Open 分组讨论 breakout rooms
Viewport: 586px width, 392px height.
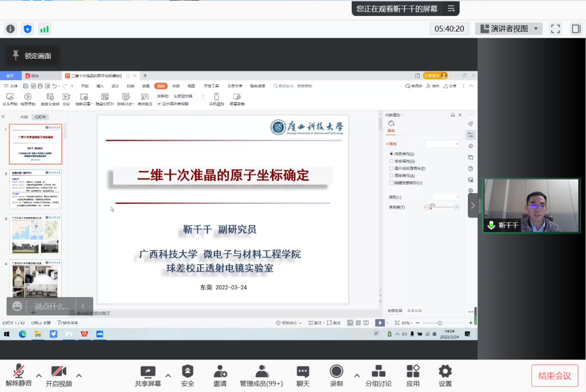[378, 375]
